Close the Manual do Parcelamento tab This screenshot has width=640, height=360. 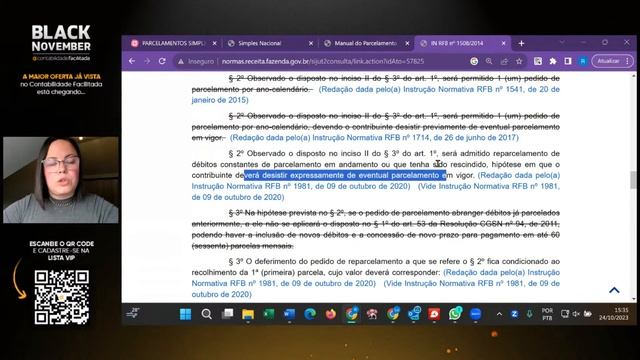coord(407,43)
